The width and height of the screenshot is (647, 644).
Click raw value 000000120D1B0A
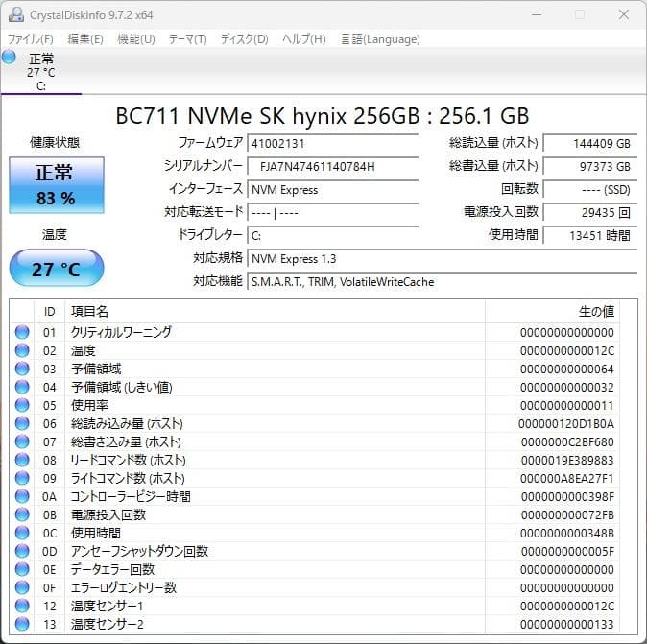tap(566, 423)
